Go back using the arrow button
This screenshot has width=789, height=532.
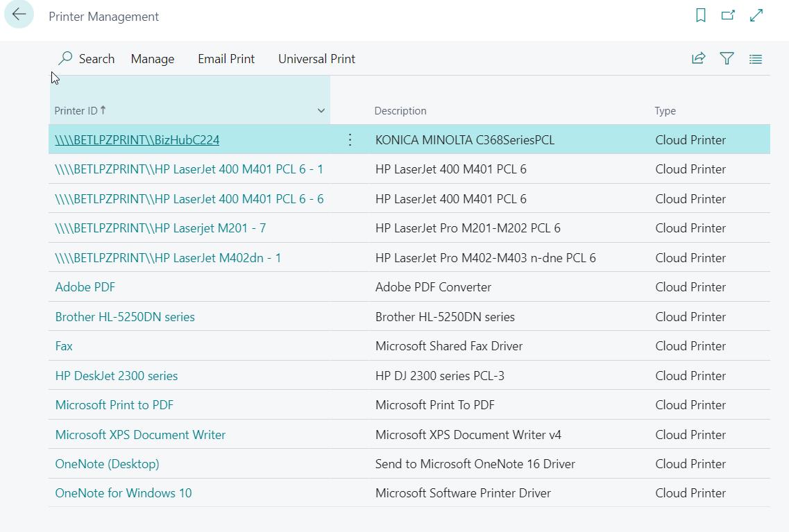click(19, 14)
